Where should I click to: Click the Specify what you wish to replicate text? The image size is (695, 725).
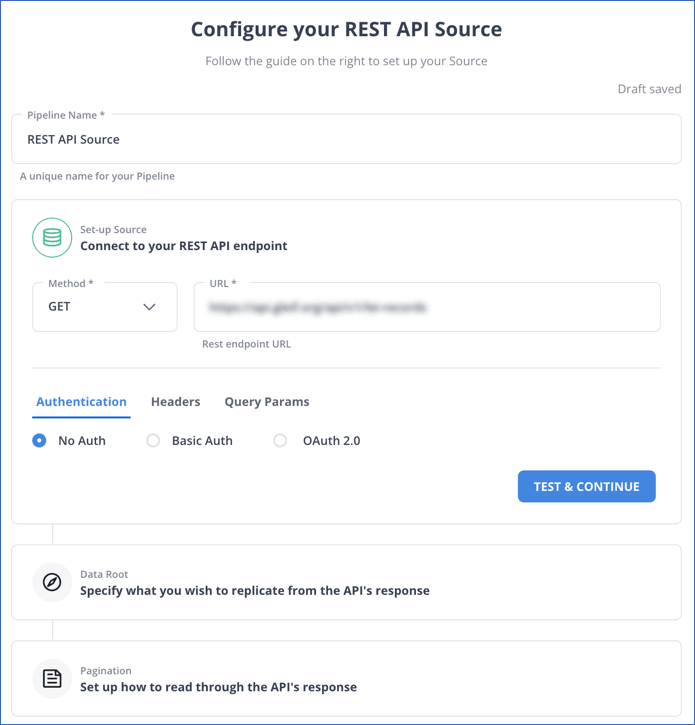(x=255, y=591)
